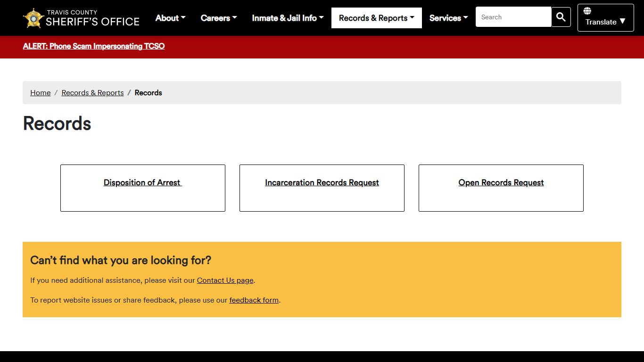Click the magnifying glass search button
This screenshot has height=362, width=644.
561,17
